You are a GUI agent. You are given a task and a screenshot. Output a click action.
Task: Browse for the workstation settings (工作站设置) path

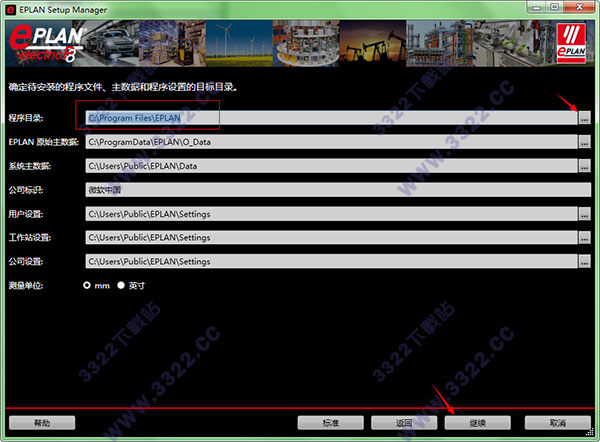pyautogui.click(x=584, y=238)
